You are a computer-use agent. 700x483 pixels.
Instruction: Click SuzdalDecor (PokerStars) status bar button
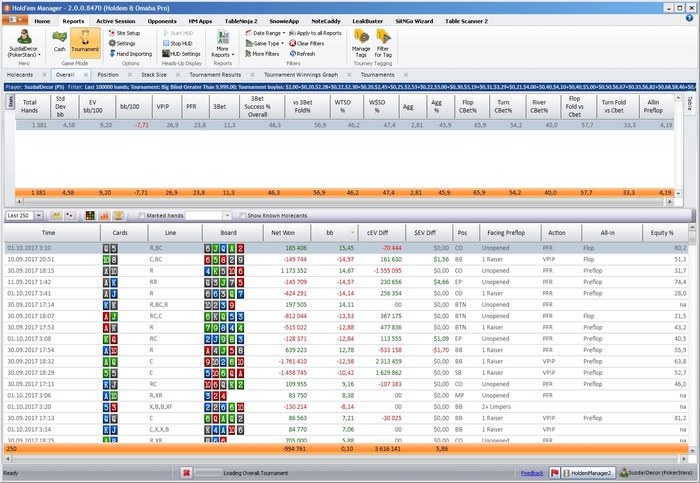point(656,473)
